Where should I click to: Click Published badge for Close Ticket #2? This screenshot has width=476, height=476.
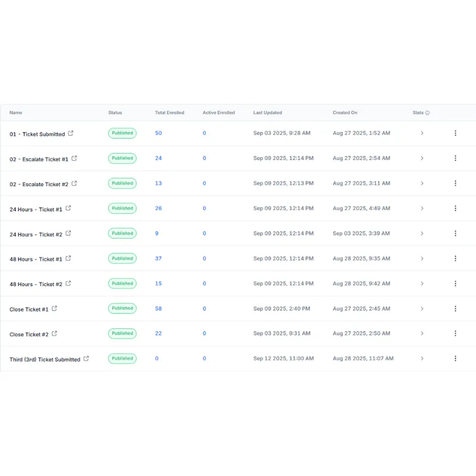(x=123, y=333)
